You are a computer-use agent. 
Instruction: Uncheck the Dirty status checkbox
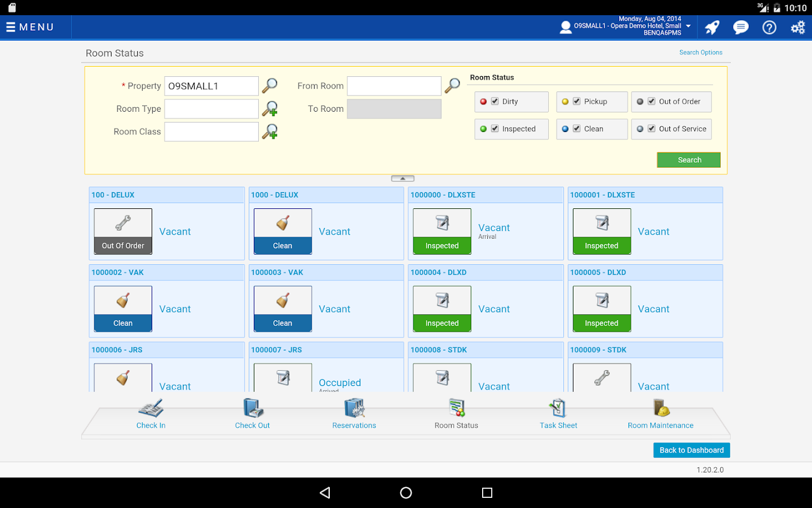[495, 102]
